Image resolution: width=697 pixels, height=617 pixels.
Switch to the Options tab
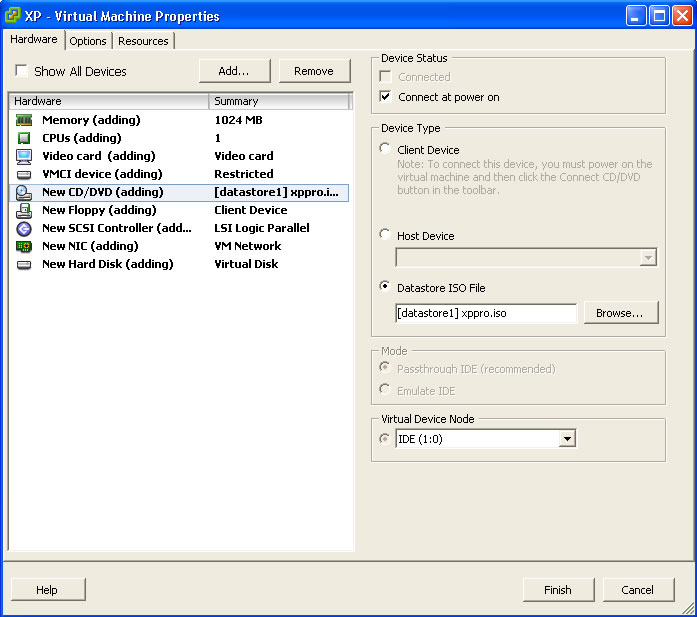88,41
